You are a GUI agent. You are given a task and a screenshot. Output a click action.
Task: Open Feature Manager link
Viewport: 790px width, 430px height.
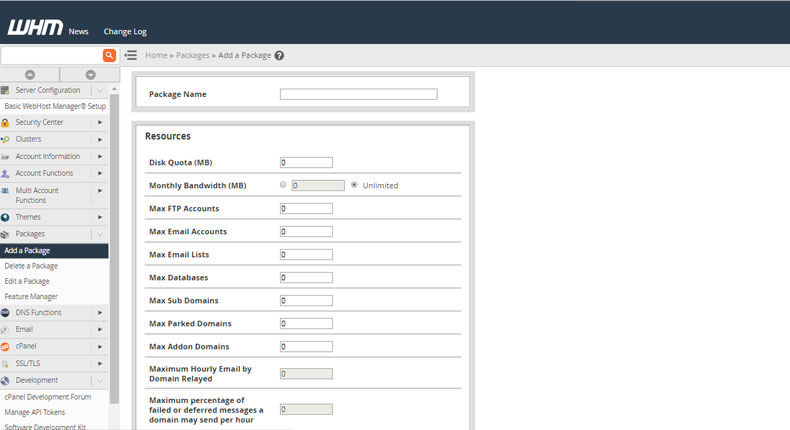30,296
